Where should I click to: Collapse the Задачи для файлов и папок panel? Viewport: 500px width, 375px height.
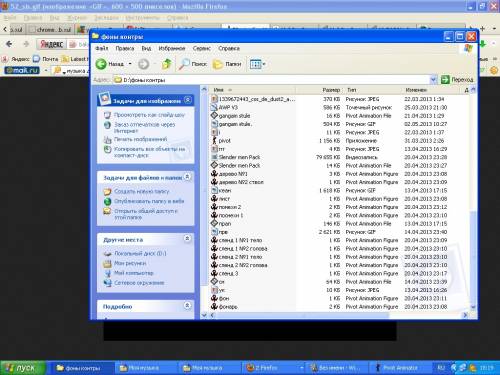click(188, 177)
